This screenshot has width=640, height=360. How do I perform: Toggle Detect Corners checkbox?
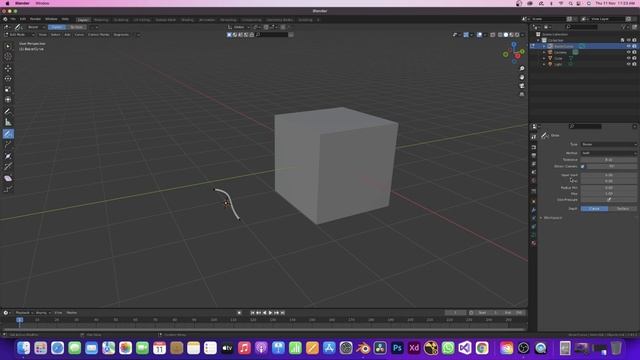click(x=582, y=167)
